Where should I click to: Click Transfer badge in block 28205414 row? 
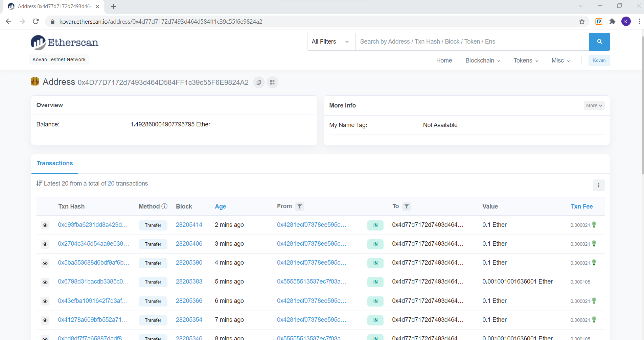pos(153,225)
